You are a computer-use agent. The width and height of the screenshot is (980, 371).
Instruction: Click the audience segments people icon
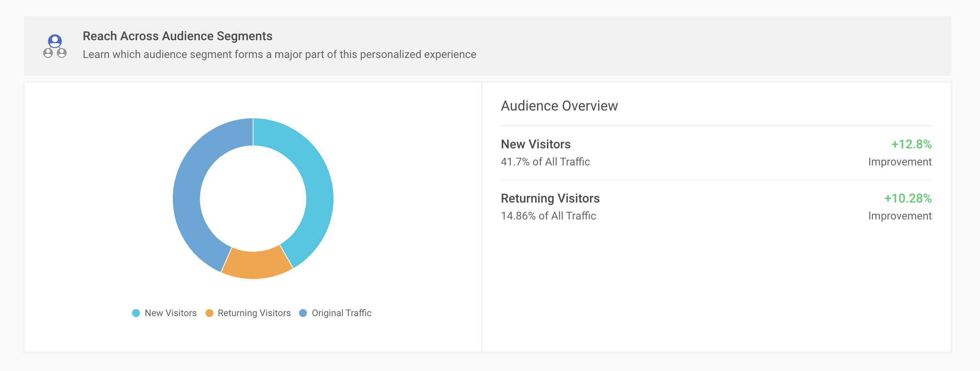click(55, 46)
